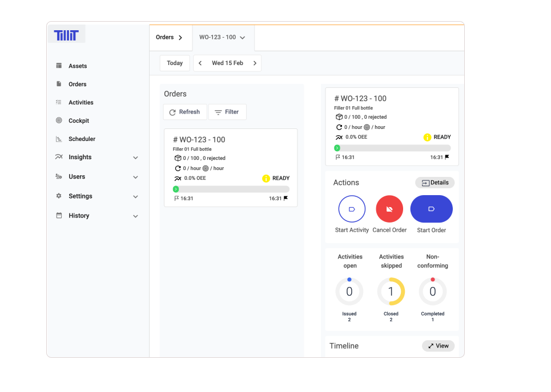Click the Activities checklist icon
The image size is (551, 392).
[59, 102]
